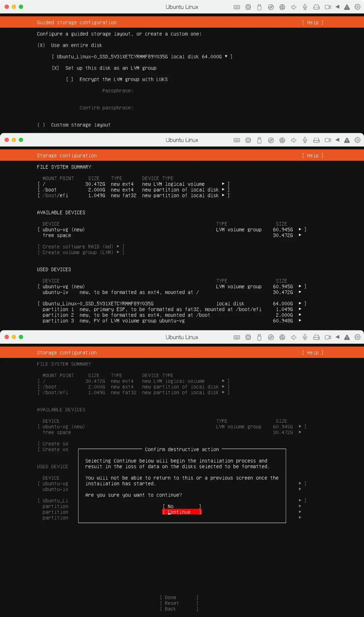Open the Ubuntu_Linux SSD disk selection dropdown

click(142, 57)
